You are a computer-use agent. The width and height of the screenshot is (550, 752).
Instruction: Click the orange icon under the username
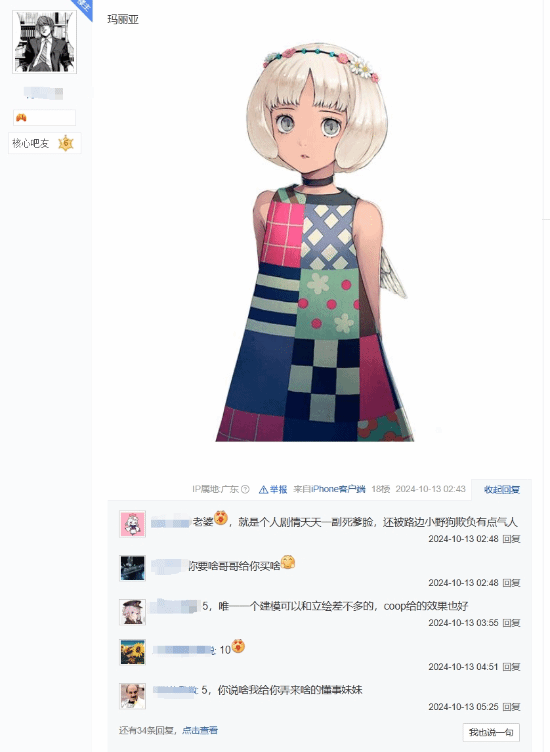[21, 118]
